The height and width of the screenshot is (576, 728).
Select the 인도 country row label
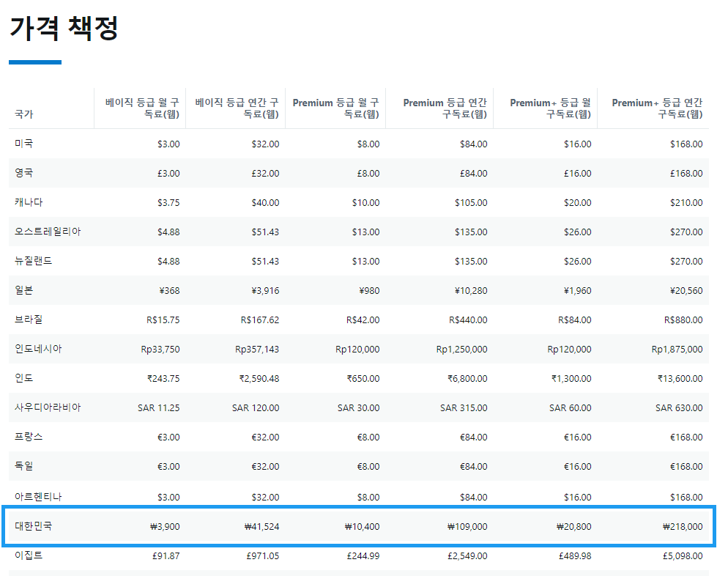pos(23,377)
